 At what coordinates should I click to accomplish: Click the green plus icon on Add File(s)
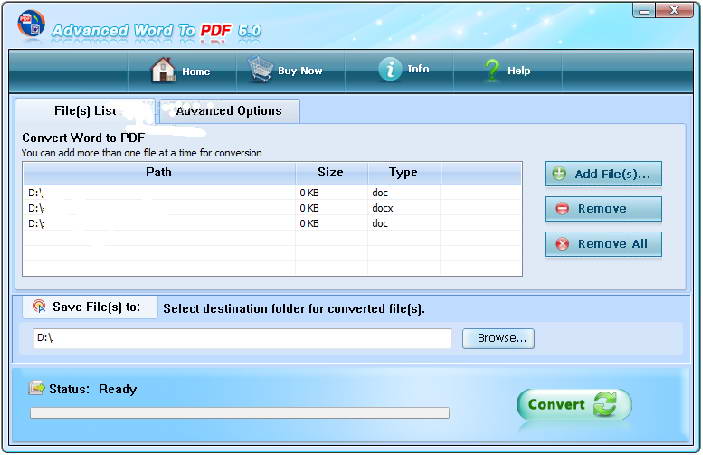pyautogui.click(x=559, y=173)
